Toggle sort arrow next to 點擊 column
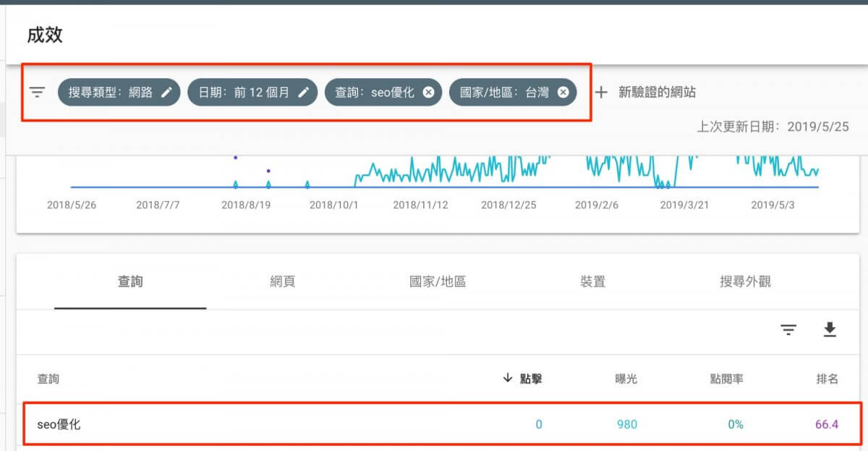868x451 pixels. (x=507, y=379)
